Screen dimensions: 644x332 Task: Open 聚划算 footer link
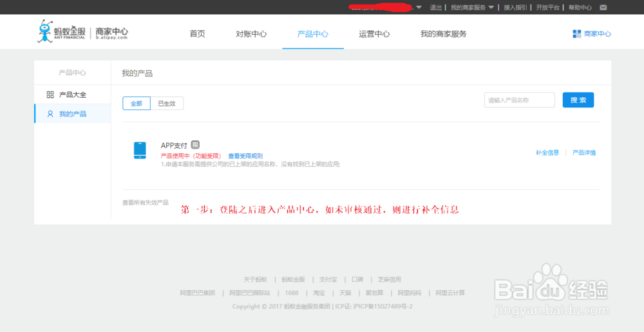point(375,293)
